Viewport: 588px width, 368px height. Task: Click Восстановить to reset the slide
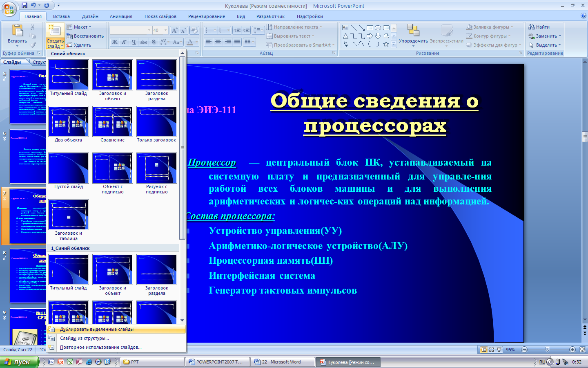pyautogui.click(x=85, y=36)
